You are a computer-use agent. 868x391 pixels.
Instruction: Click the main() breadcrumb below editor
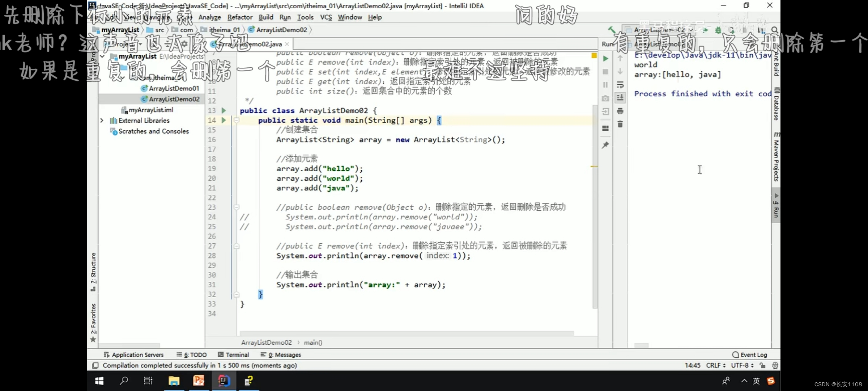click(x=313, y=342)
